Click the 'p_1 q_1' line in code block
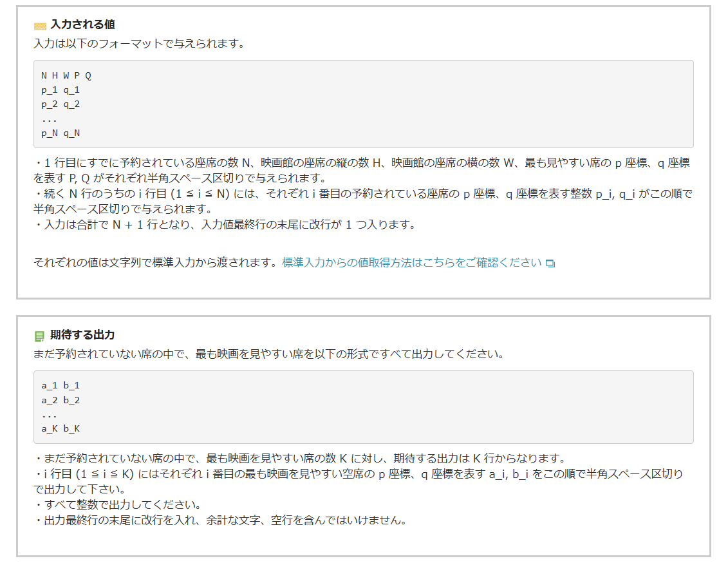The height and width of the screenshot is (563, 728). (x=61, y=90)
